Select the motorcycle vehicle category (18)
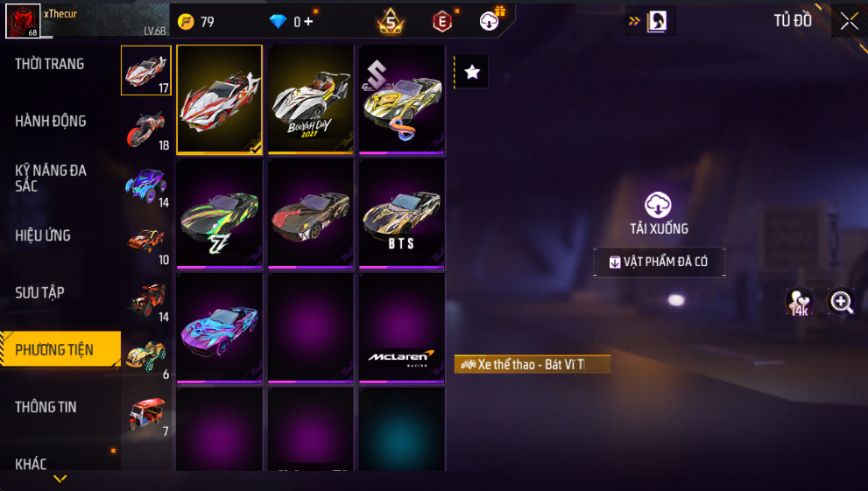This screenshot has width=868, height=491. [x=146, y=130]
